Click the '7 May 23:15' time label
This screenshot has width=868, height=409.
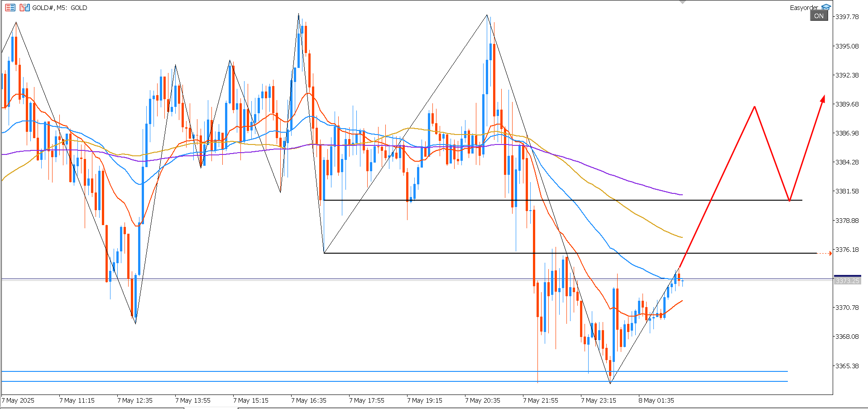click(599, 400)
